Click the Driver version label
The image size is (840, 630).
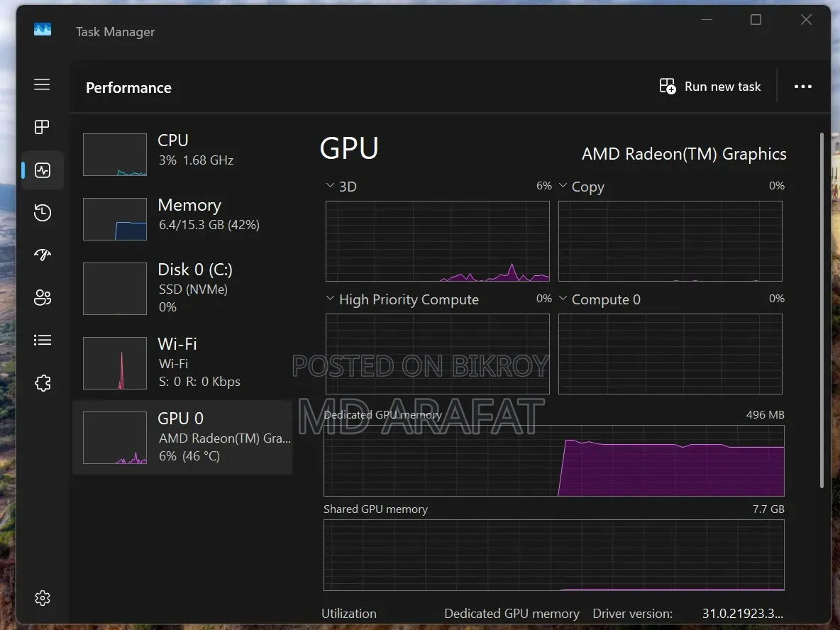[x=632, y=614]
